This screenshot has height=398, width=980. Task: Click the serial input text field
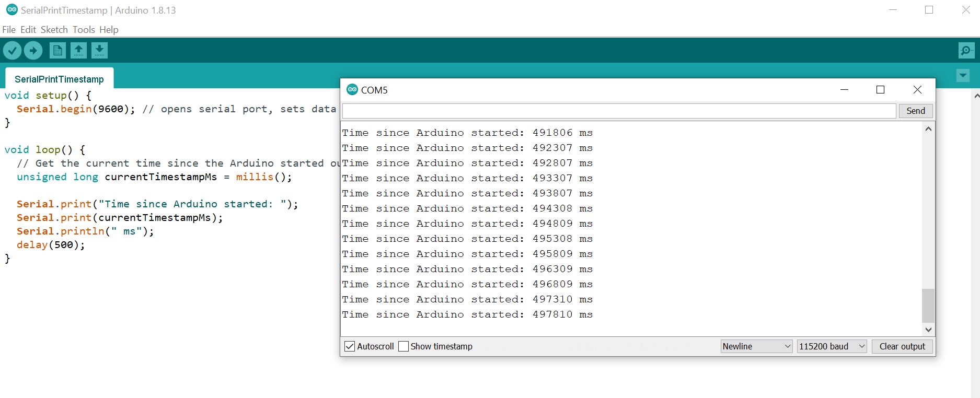[x=619, y=111]
